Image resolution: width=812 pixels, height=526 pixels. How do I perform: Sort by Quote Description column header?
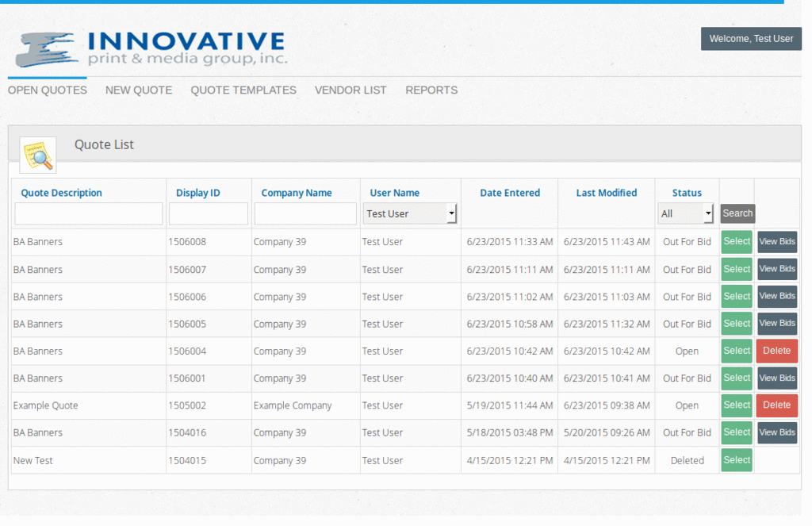[x=62, y=193]
